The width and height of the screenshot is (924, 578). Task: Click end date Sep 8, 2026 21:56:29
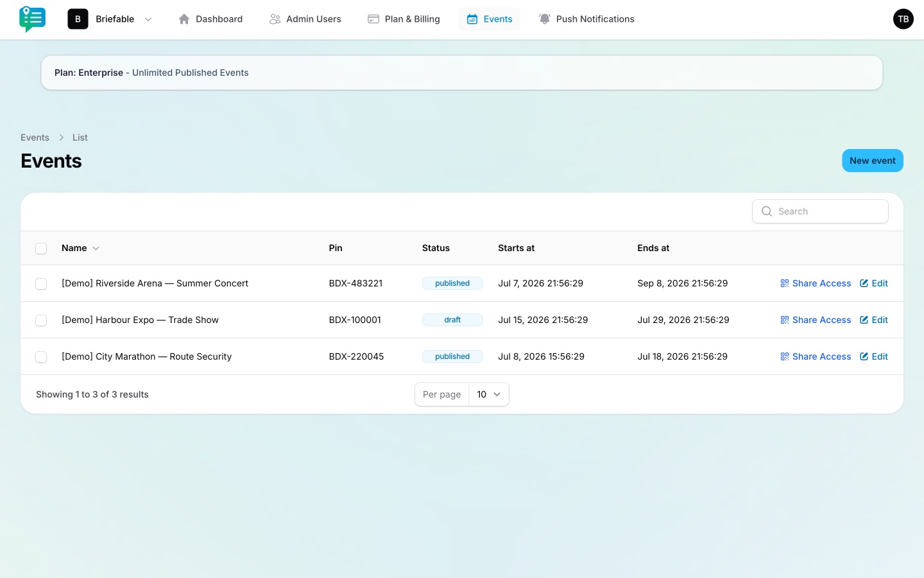tap(682, 283)
